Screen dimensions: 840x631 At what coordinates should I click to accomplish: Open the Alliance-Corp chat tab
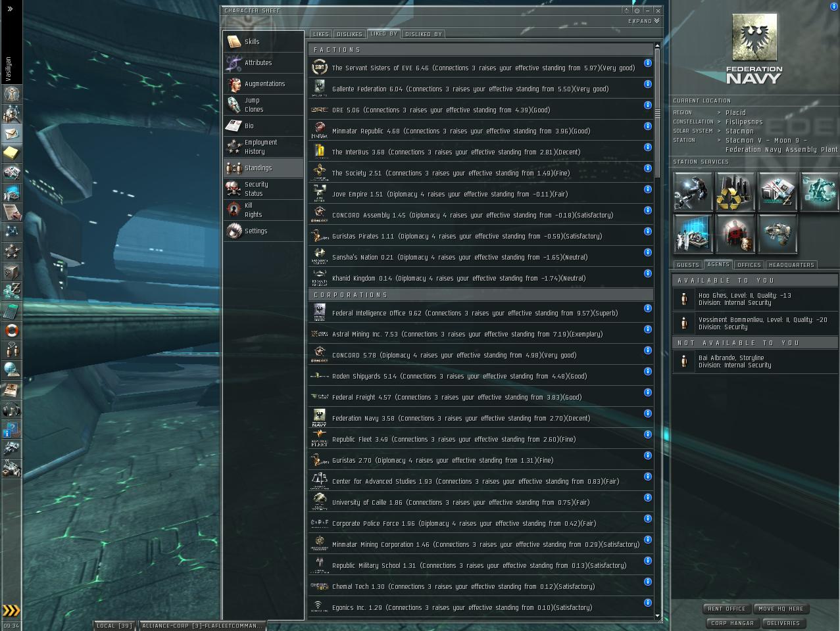click(x=202, y=626)
